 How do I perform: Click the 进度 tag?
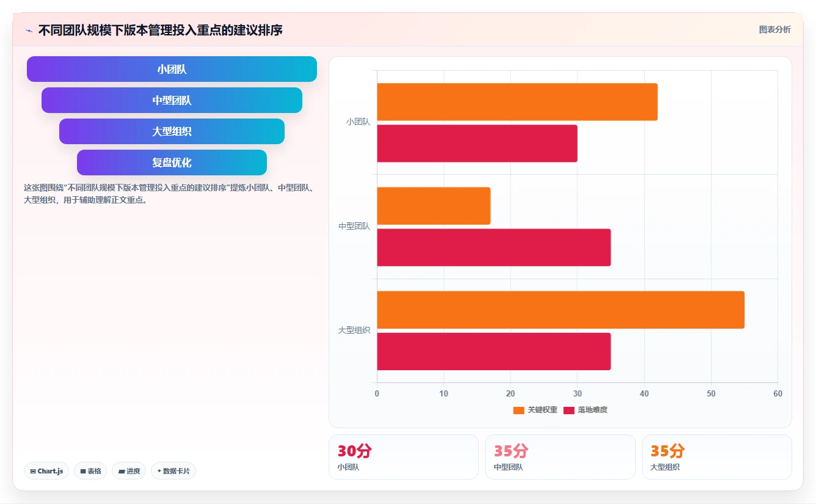coord(129,471)
